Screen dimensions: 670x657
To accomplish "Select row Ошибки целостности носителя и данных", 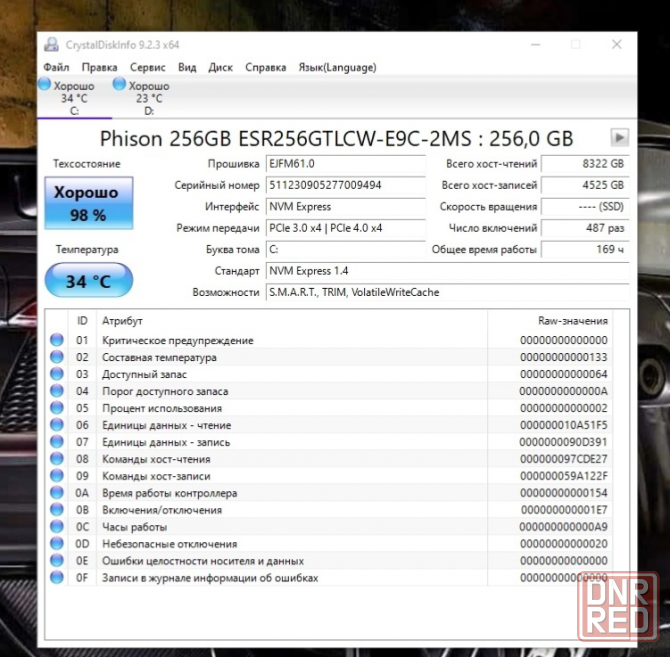I will [x=329, y=560].
